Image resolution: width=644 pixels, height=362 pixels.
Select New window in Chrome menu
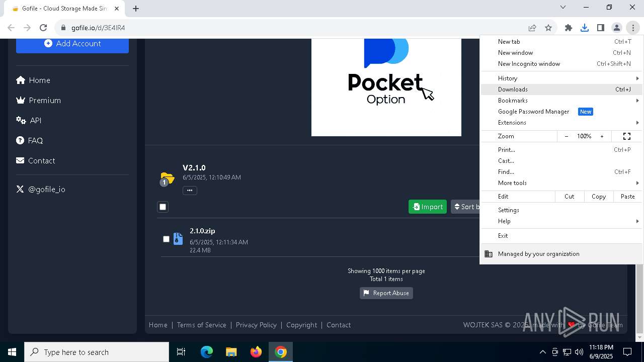(x=561, y=53)
